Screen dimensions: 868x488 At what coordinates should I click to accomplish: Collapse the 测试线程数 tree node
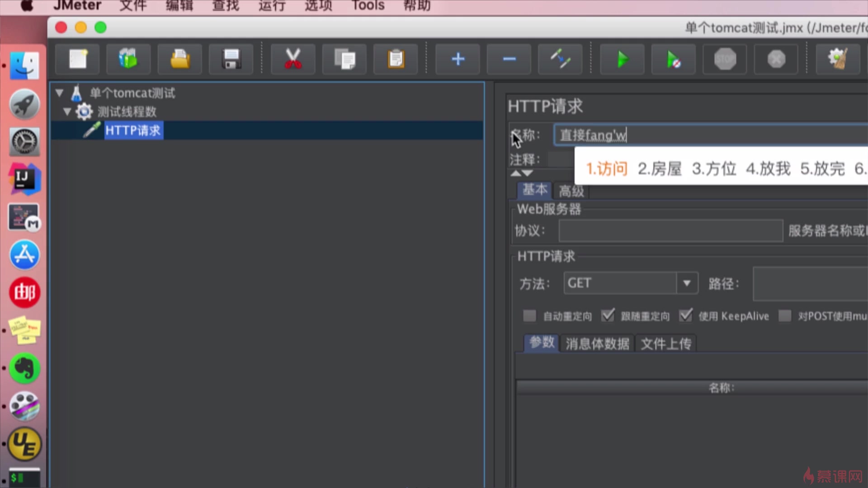(67, 112)
